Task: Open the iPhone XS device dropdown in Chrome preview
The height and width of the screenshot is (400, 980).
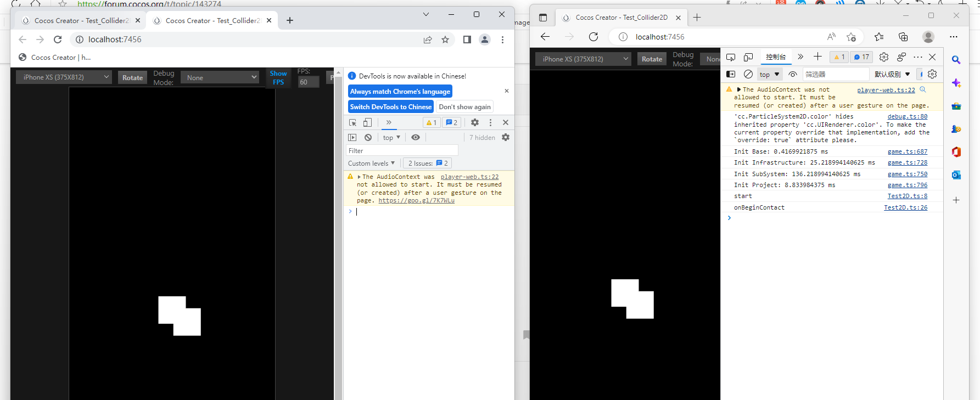Action: pos(64,77)
